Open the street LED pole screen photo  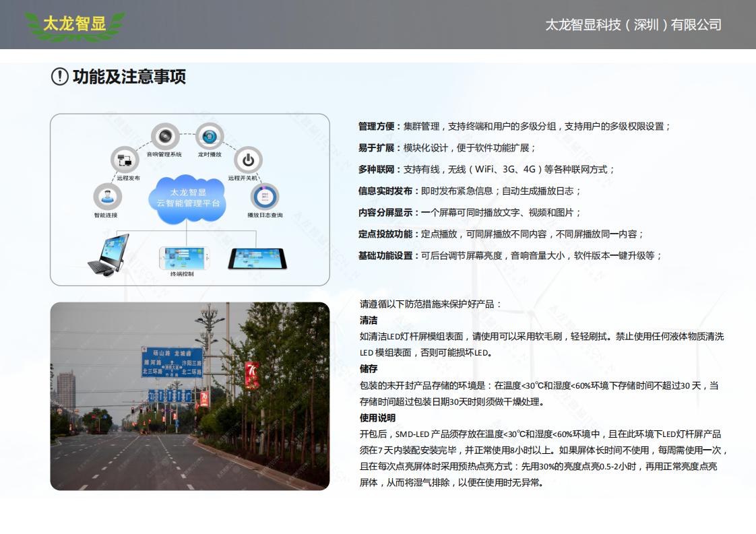point(190,396)
